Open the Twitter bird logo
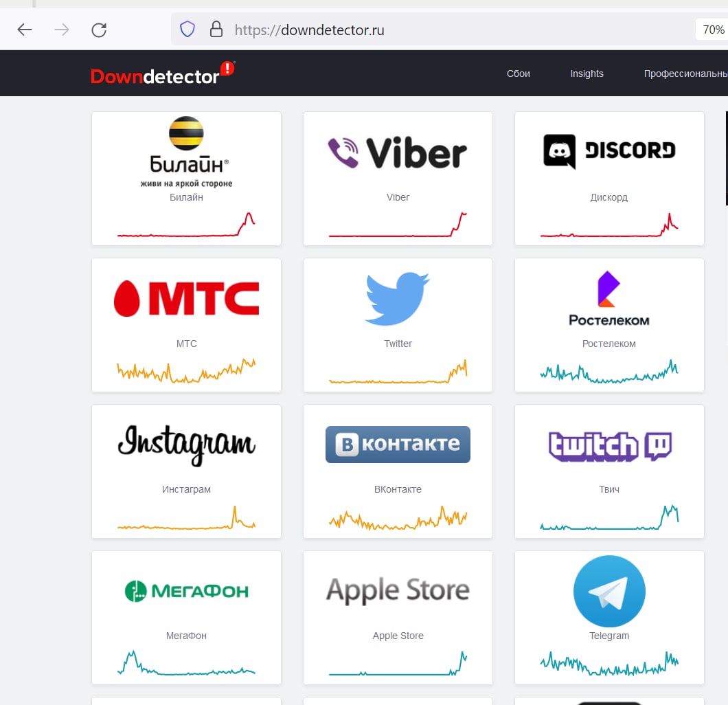The width and height of the screenshot is (728, 705). coord(398,299)
